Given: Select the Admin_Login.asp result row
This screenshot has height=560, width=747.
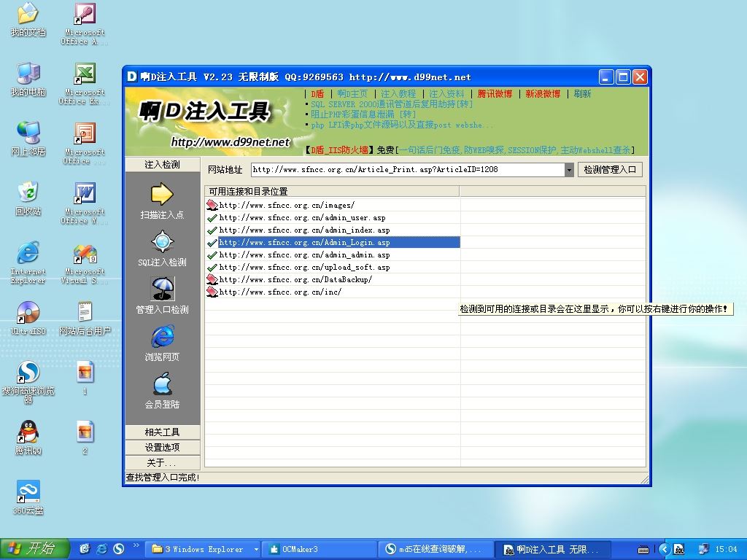Looking at the screenshot, I should [x=333, y=242].
